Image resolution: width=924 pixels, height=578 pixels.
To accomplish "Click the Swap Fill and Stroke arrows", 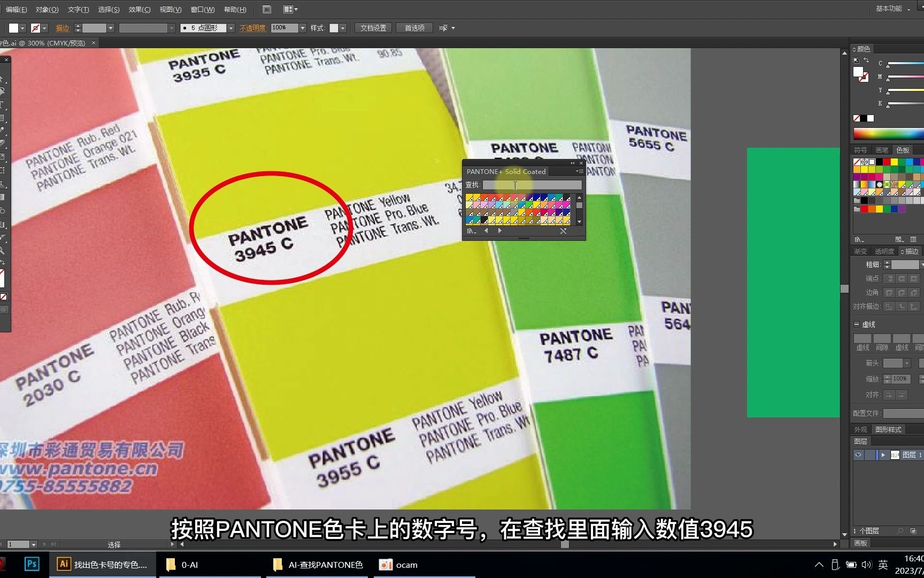I will pos(866,60).
